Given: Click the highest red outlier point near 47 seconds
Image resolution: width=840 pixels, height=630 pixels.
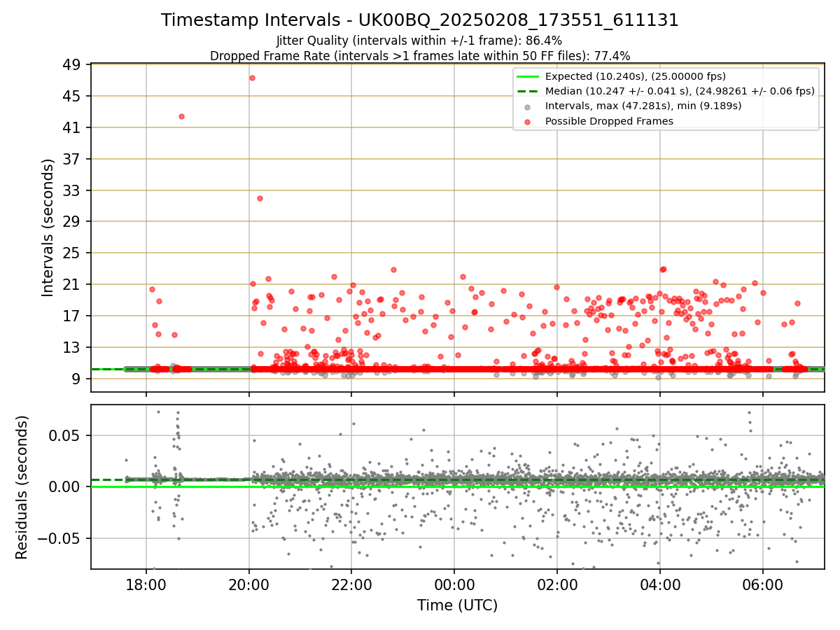Looking at the screenshot, I should (x=252, y=78).
